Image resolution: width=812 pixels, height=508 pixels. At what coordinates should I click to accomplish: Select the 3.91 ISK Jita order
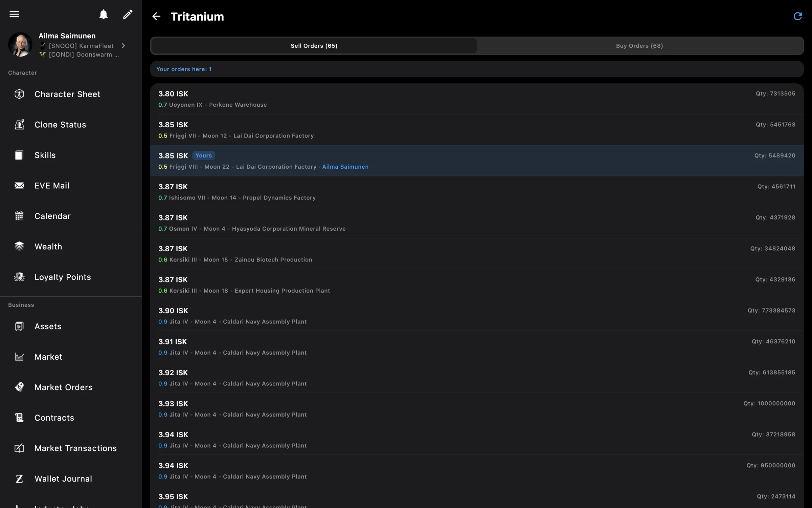click(x=477, y=347)
